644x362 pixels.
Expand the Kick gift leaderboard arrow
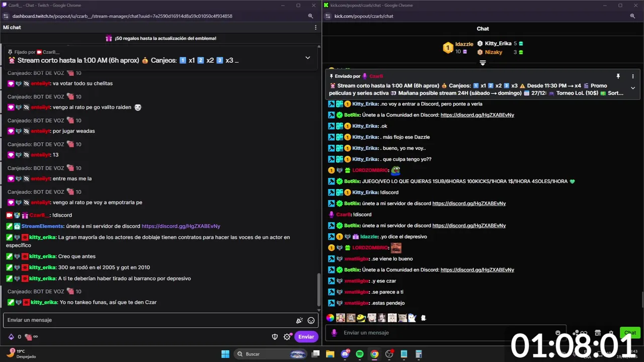[x=482, y=63]
